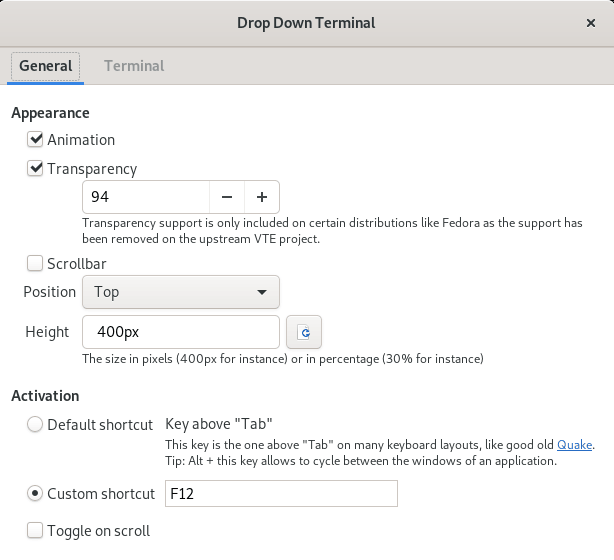Increase transparency with the plus button
Image resolution: width=614 pixels, height=560 pixels.
(262, 197)
